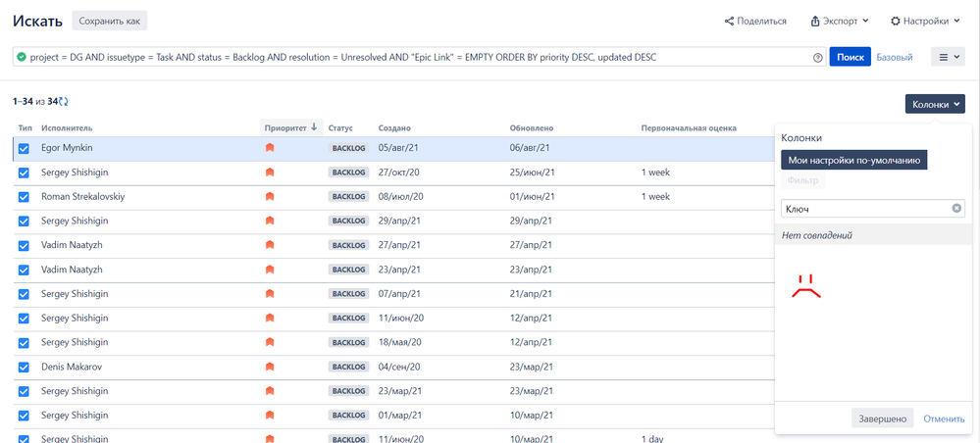Switch to Базовый search mode
This screenshot has width=980, height=443.
(x=895, y=58)
